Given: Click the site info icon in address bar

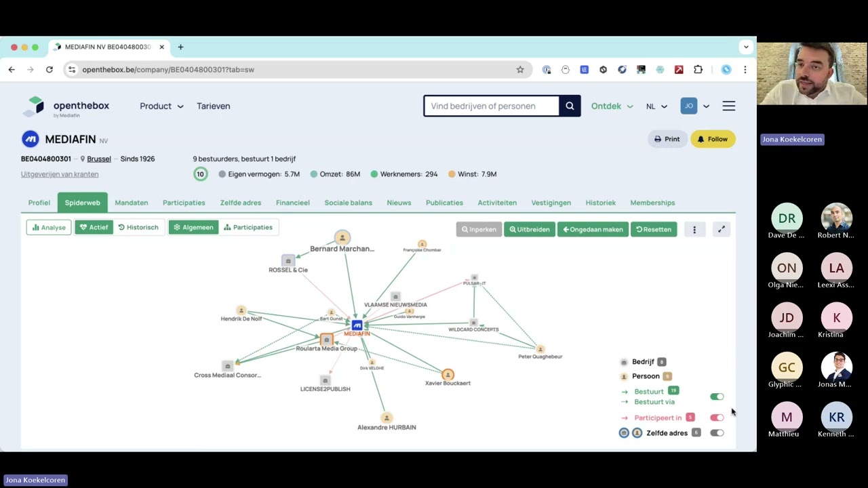Looking at the screenshot, I should tap(72, 69).
